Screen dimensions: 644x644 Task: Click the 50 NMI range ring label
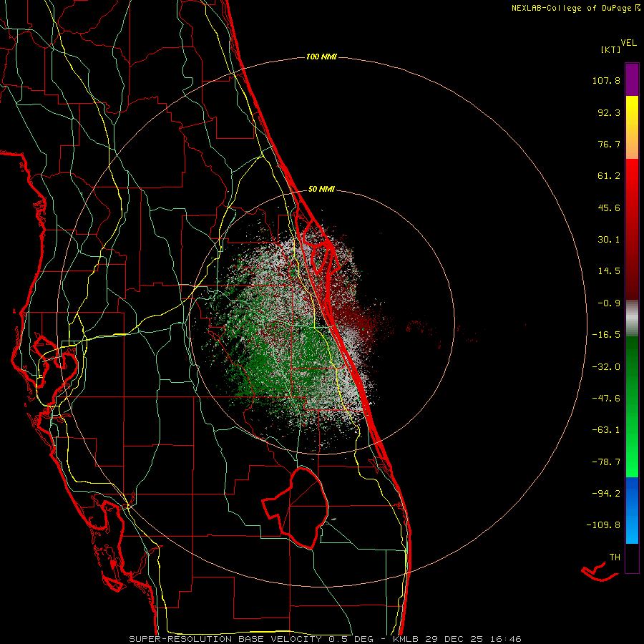tap(321, 190)
